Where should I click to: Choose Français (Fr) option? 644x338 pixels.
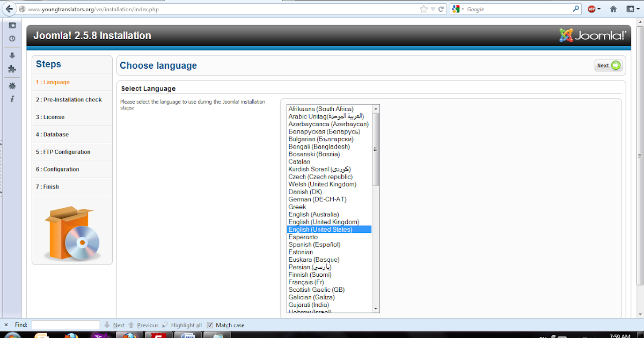(x=329, y=282)
